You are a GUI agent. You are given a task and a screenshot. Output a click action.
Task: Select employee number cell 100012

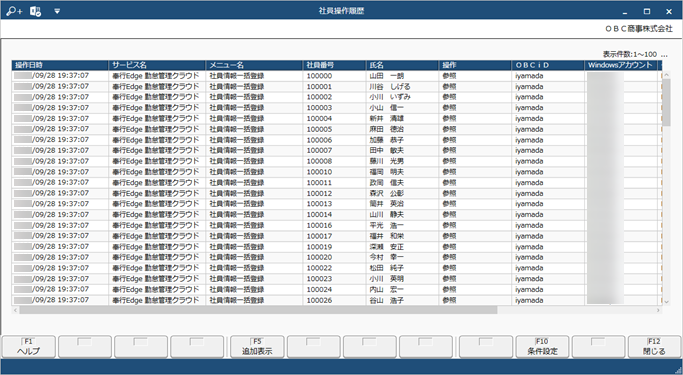coord(334,193)
